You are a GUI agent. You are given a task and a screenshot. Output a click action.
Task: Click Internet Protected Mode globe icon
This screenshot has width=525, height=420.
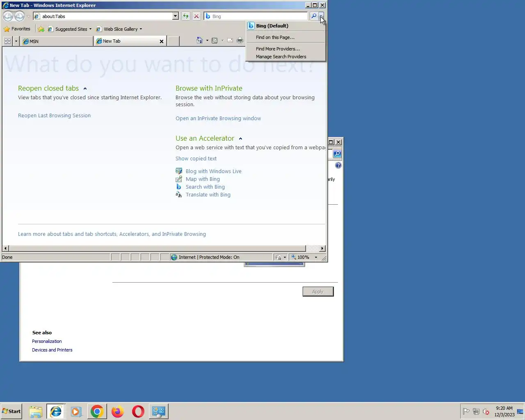(x=174, y=257)
